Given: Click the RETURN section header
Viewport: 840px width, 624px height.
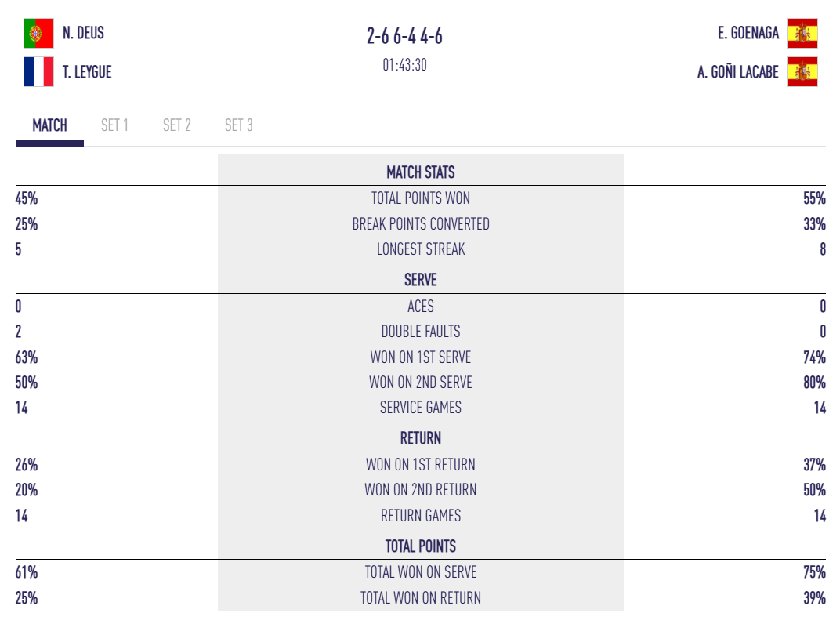Looking at the screenshot, I should (x=420, y=438).
